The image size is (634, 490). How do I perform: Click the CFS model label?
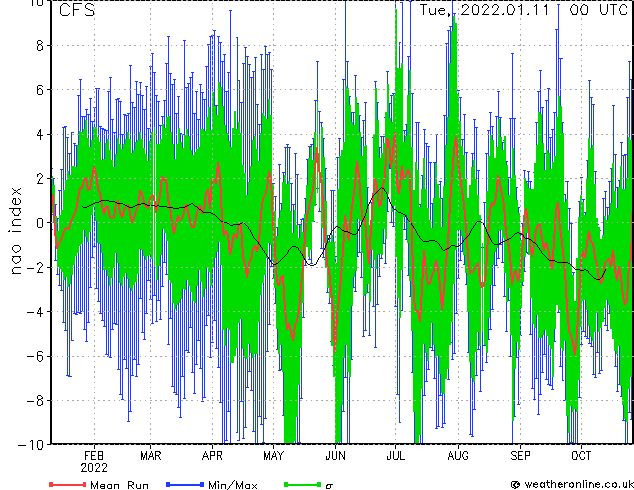pyautogui.click(x=77, y=10)
